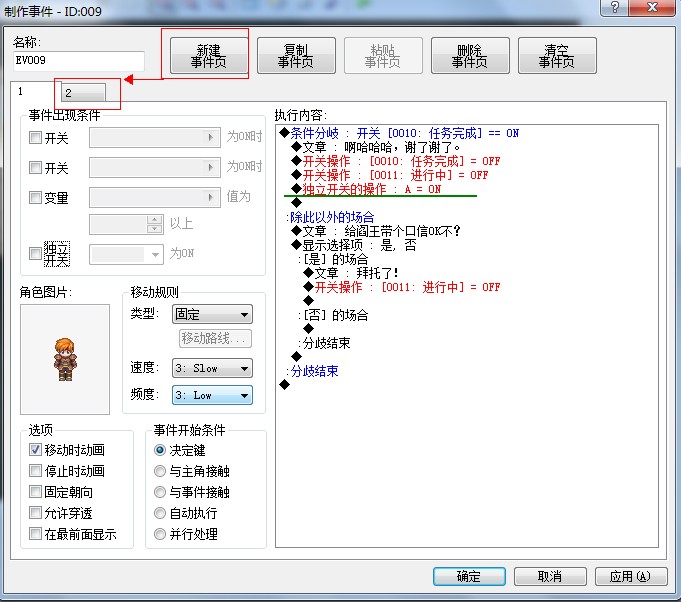Screen dimensions: 681x602
Task: Check 允许穿透 option
Action: (x=35, y=513)
